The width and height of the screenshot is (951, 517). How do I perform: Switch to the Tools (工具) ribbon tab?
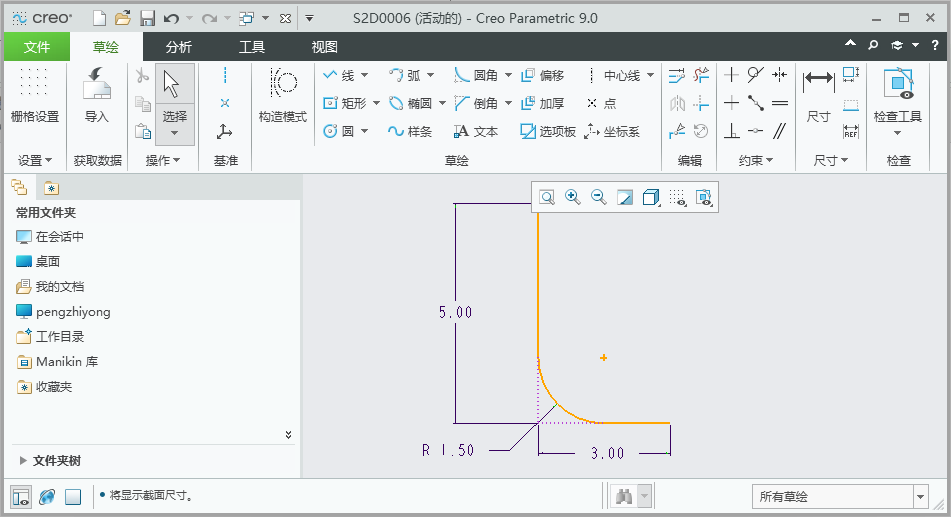pyautogui.click(x=252, y=47)
